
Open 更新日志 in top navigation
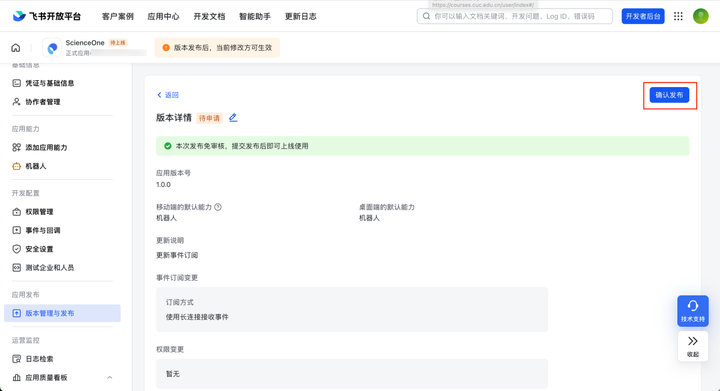(x=300, y=17)
